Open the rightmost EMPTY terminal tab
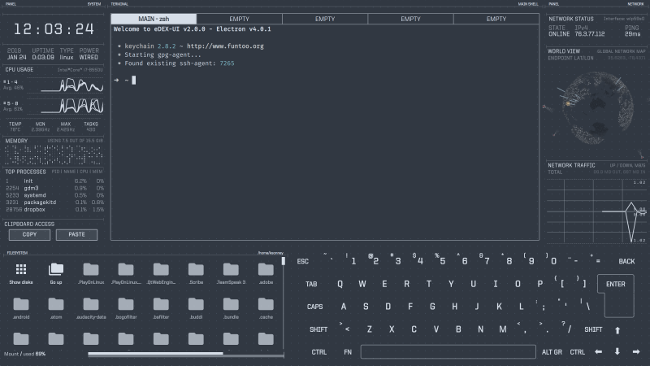 click(x=496, y=19)
